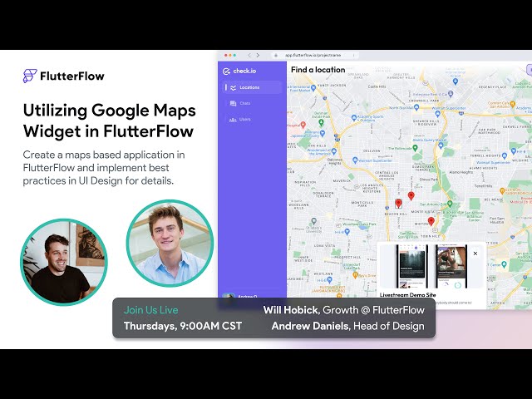Click the North Star Mall pin
This screenshot has height=399, width=532.
pyautogui.click(x=416, y=107)
